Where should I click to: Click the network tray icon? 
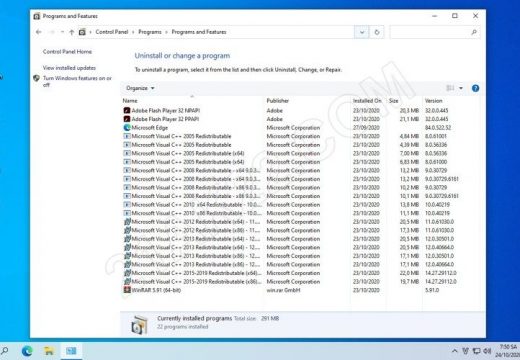click(477, 351)
